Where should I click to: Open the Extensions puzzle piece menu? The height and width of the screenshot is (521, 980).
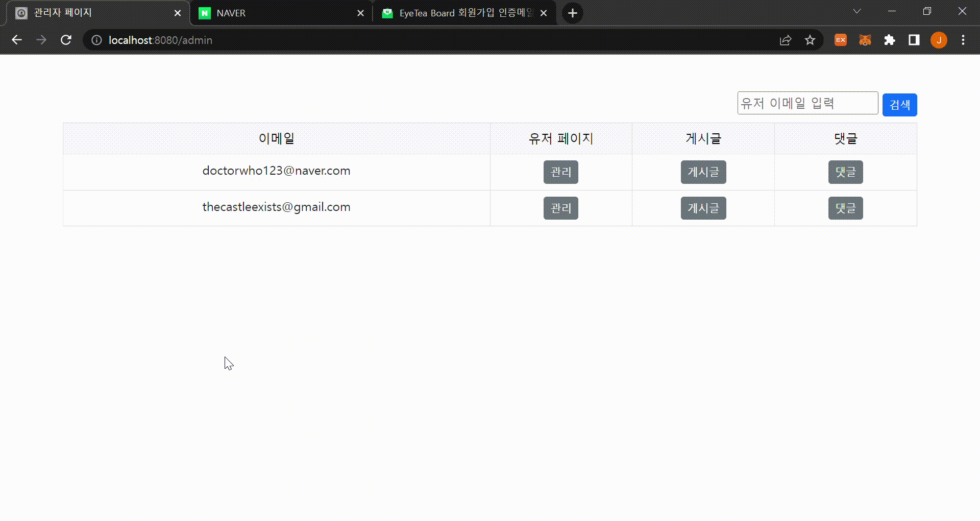(890, 40)
